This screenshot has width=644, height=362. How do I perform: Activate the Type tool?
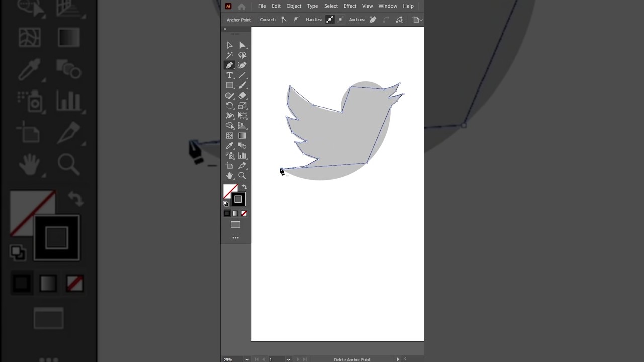[229, 75]
